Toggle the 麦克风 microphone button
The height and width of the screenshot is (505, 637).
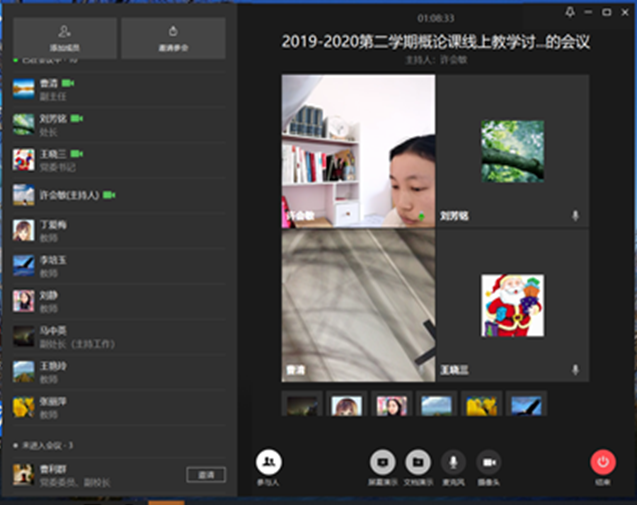454,462
